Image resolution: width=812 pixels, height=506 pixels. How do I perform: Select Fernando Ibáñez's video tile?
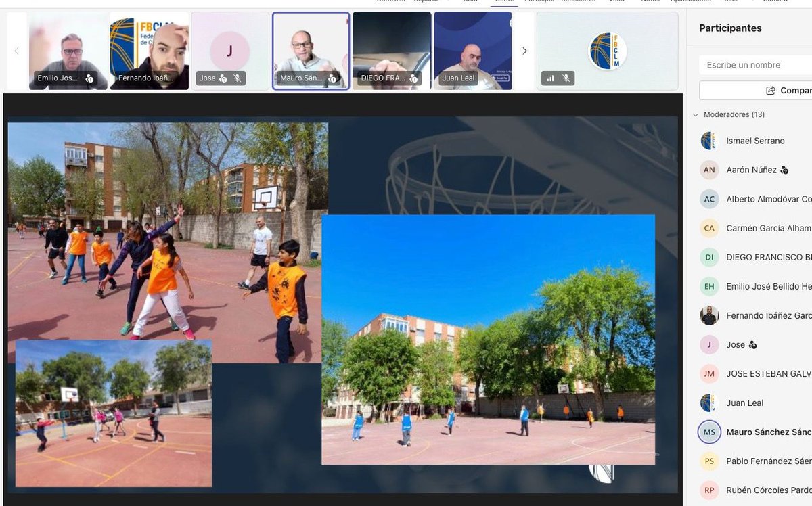click(x=149, y=51)
